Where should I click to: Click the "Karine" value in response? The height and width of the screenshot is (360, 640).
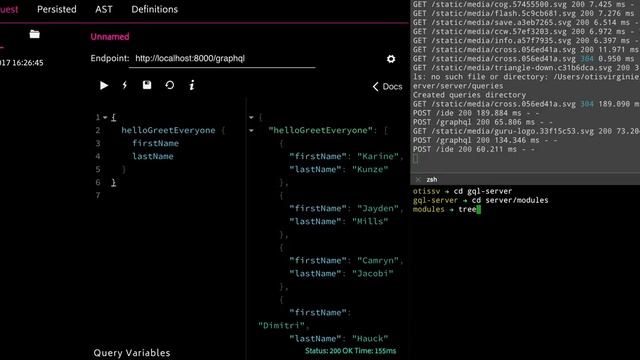(378, 156)
